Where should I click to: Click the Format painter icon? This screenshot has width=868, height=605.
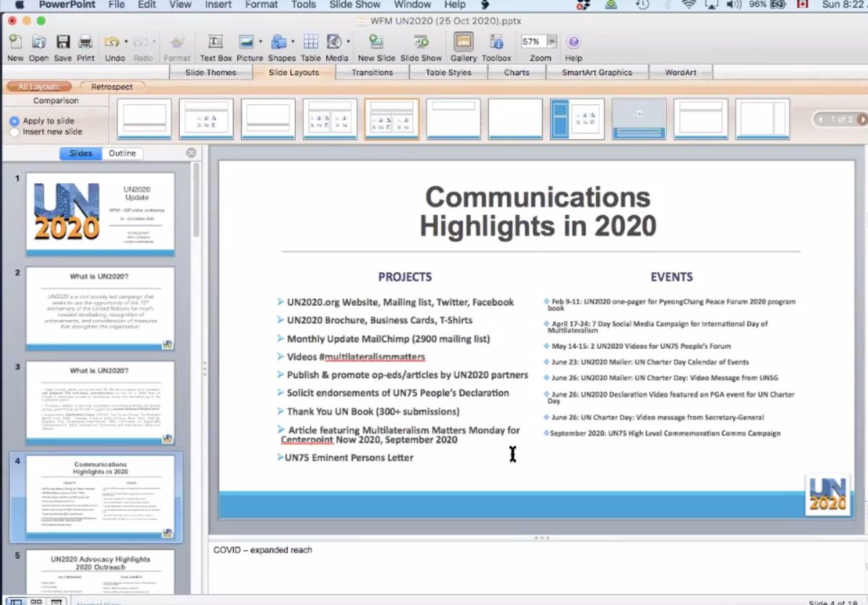(177, 43)
